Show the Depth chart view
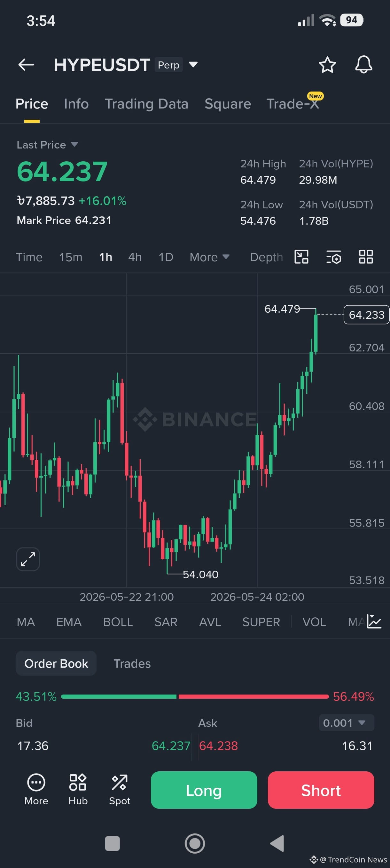Image resolution: width=390 pixels, height=868 pixels. (266, 257)
